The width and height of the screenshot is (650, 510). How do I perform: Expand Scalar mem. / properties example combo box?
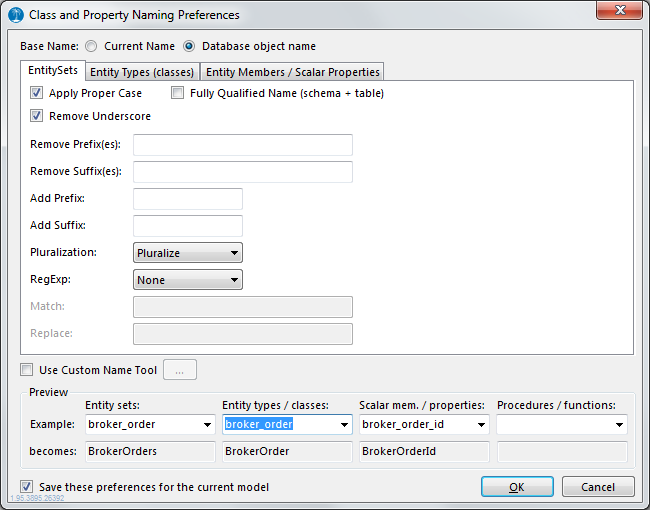click(482, 425)
